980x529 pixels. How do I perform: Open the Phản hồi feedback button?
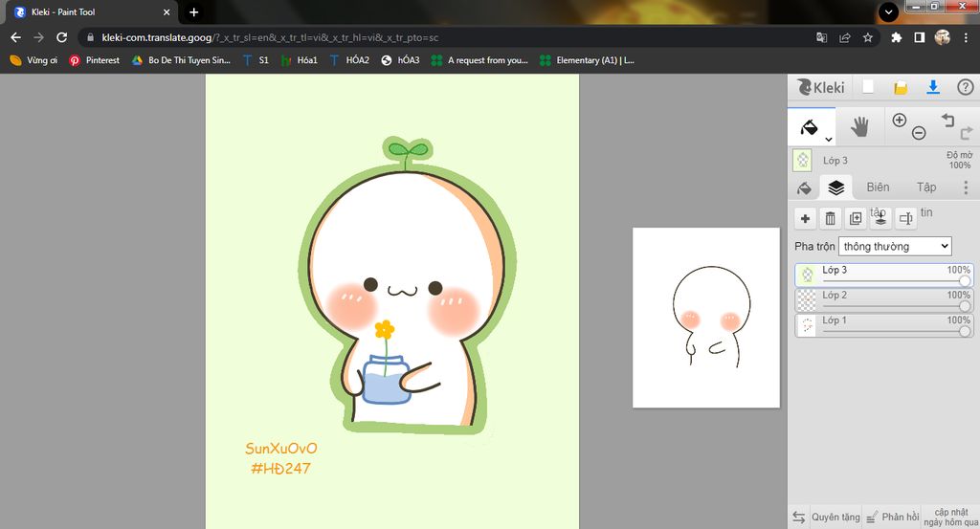pos(893,518)
